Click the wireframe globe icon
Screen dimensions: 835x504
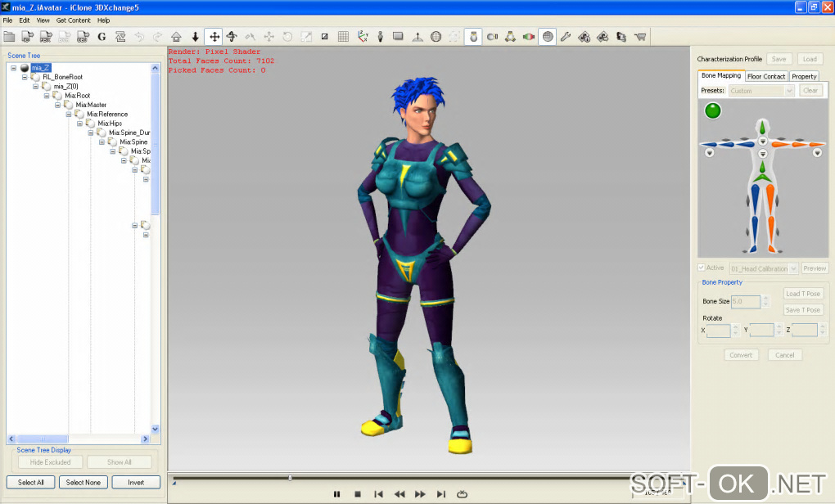tap(436, 37)
